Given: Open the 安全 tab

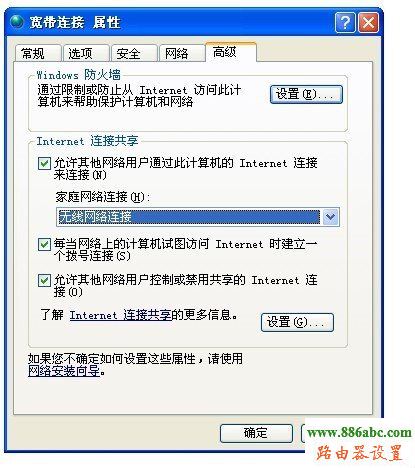Looking at the screenshot, I should tap(134, 53).
